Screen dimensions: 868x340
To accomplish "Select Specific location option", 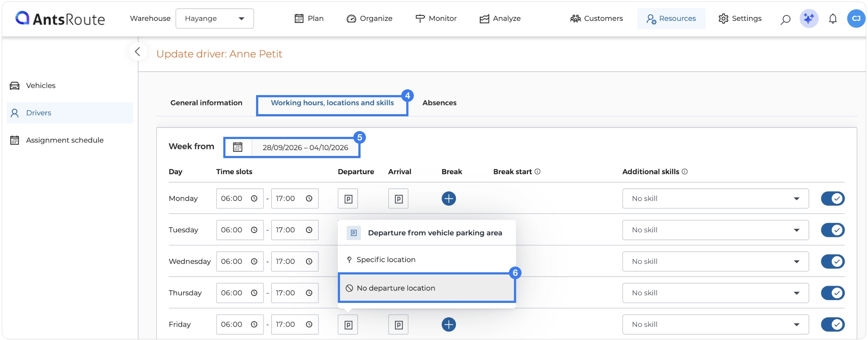I will [427, 260].
